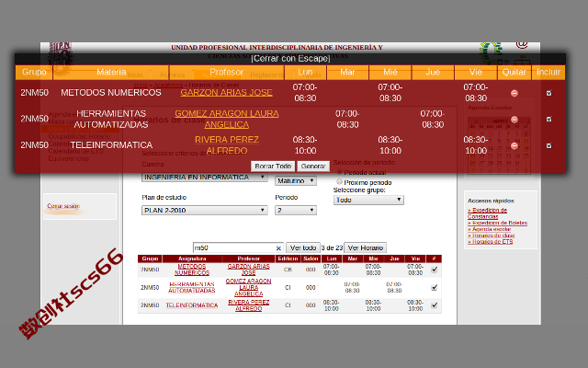Screen dimensions: 588x368
Task: Open Horarios de clase quick link
Action: coord(491,236)
